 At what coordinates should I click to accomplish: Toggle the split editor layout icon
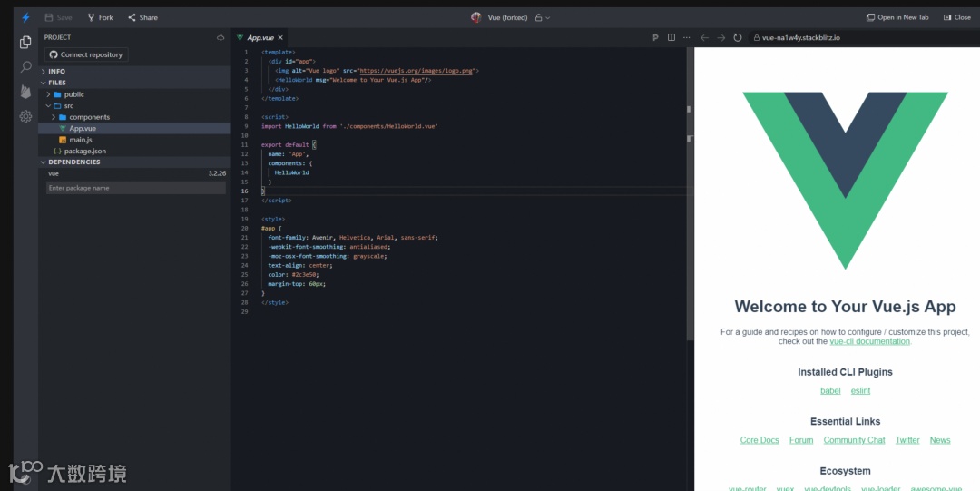tap(671, 37)
